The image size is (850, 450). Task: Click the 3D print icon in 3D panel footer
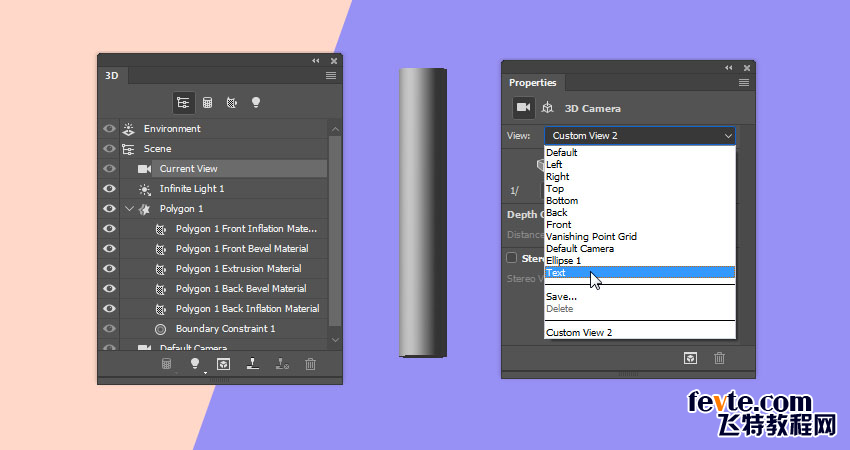coord(253,364)
